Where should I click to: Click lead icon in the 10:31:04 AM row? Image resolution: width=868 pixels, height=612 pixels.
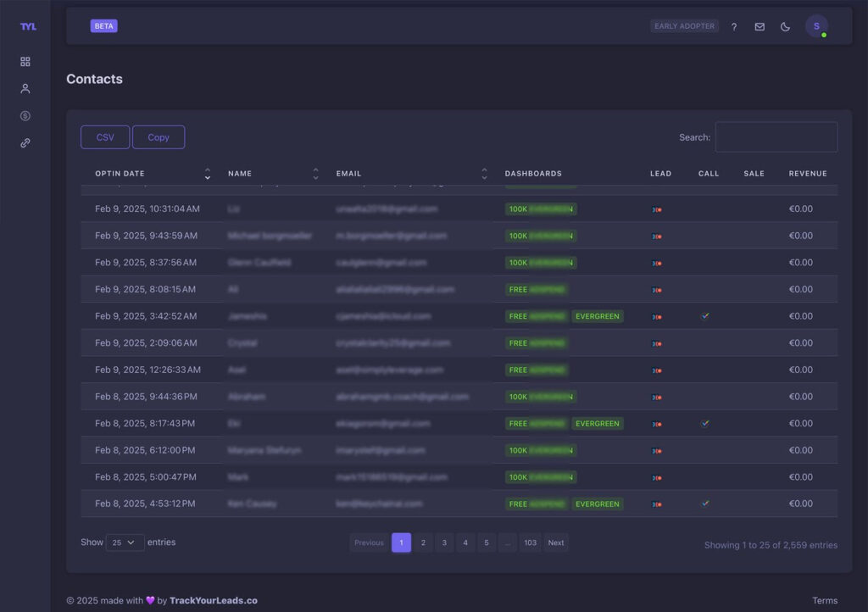pos(657,209)
